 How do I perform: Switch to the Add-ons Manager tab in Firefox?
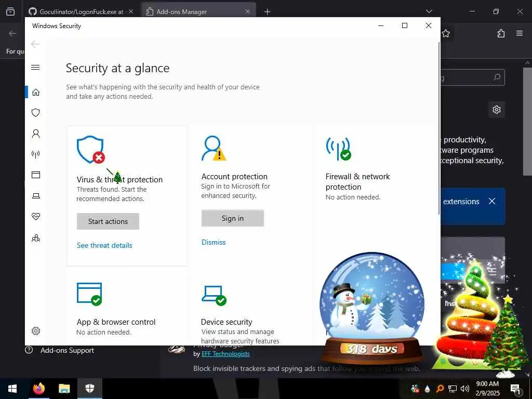click(198, 11)
